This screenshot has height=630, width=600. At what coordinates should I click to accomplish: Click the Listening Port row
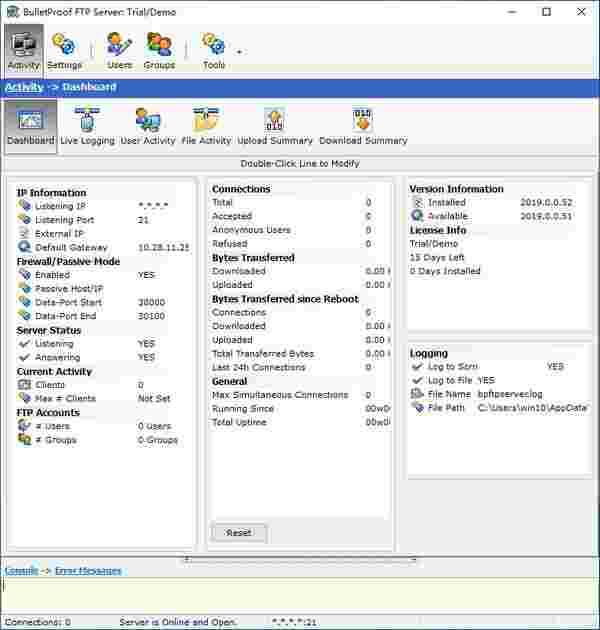tap(65, 220)
